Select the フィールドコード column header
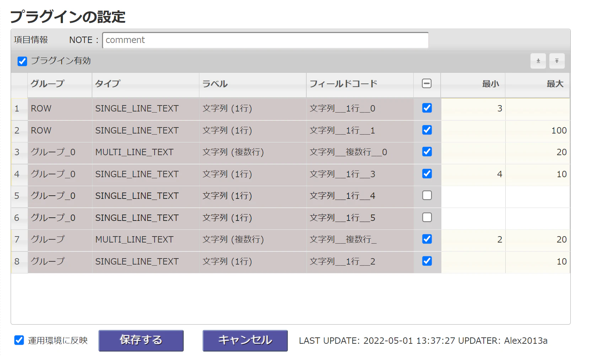Screen dimensions: 602x364 360,85
